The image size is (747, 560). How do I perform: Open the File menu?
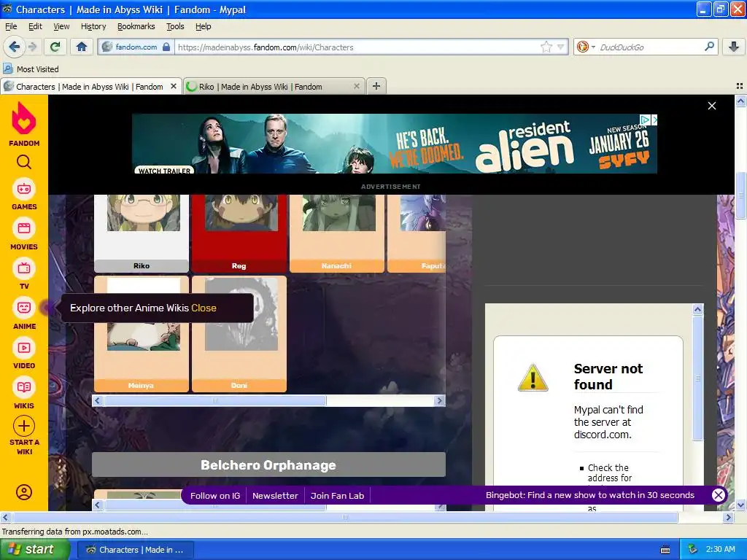pos(11,26)
